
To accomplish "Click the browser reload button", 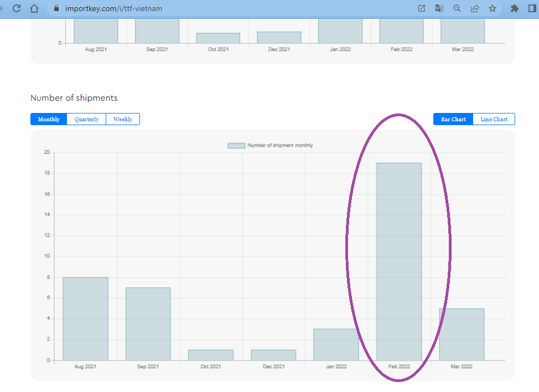I will click(x=17, y=8).
